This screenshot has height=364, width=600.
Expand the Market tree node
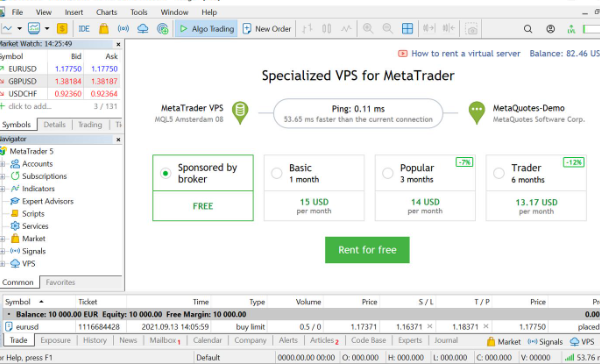click(3, 239)
